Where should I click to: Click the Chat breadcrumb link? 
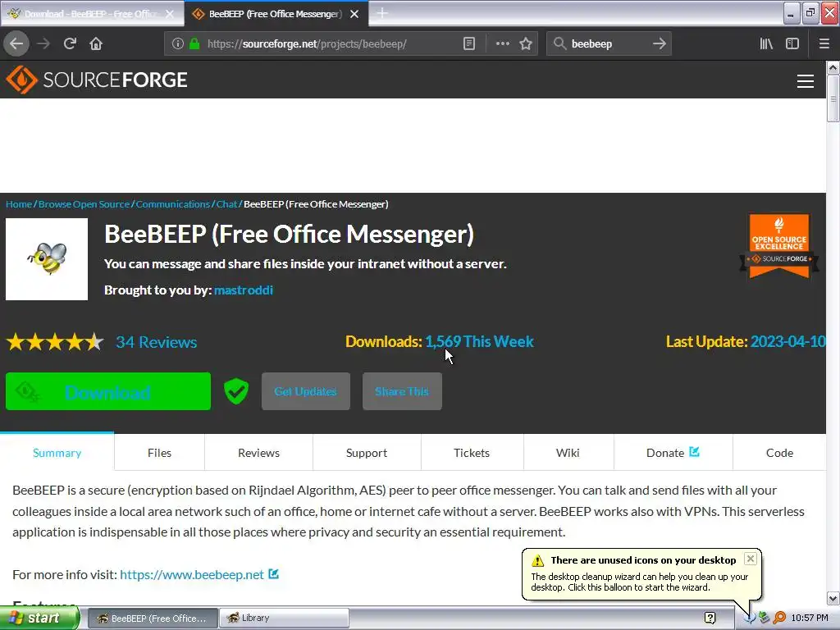click(x=226, y=204)
